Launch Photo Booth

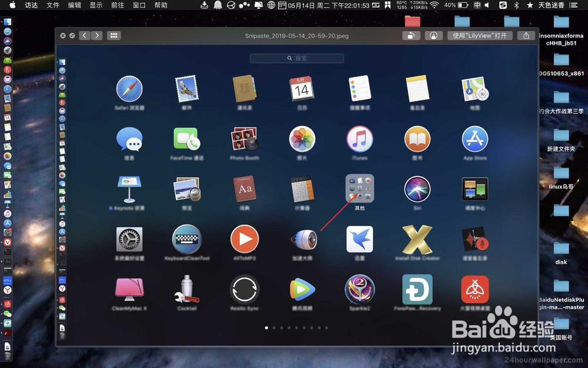pos(245,140)
